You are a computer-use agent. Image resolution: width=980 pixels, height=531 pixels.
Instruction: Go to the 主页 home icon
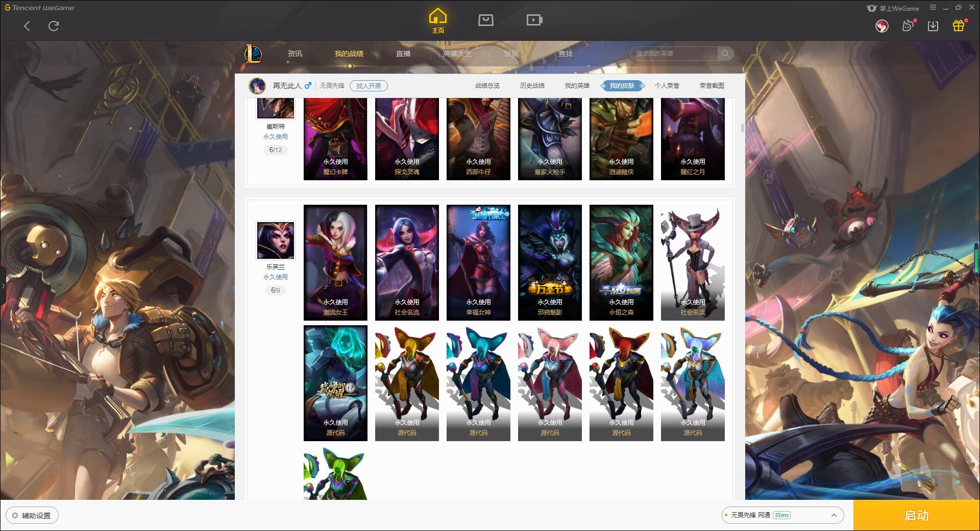(438, 21)
